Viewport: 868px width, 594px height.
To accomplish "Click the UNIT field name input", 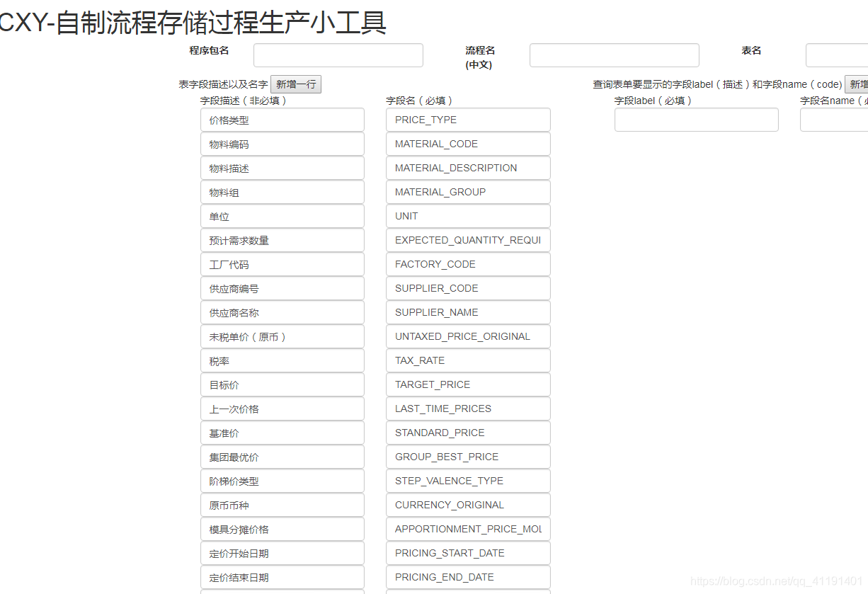I will tap(468, 216).
